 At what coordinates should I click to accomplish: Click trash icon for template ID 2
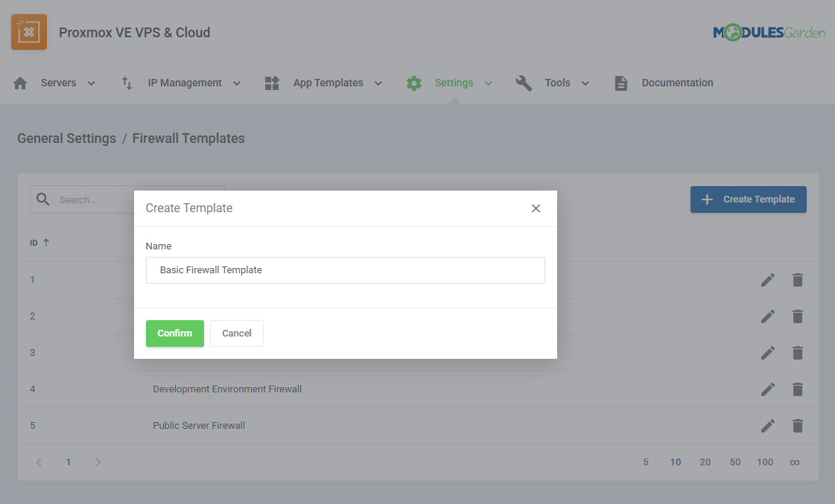coord(797,316)
